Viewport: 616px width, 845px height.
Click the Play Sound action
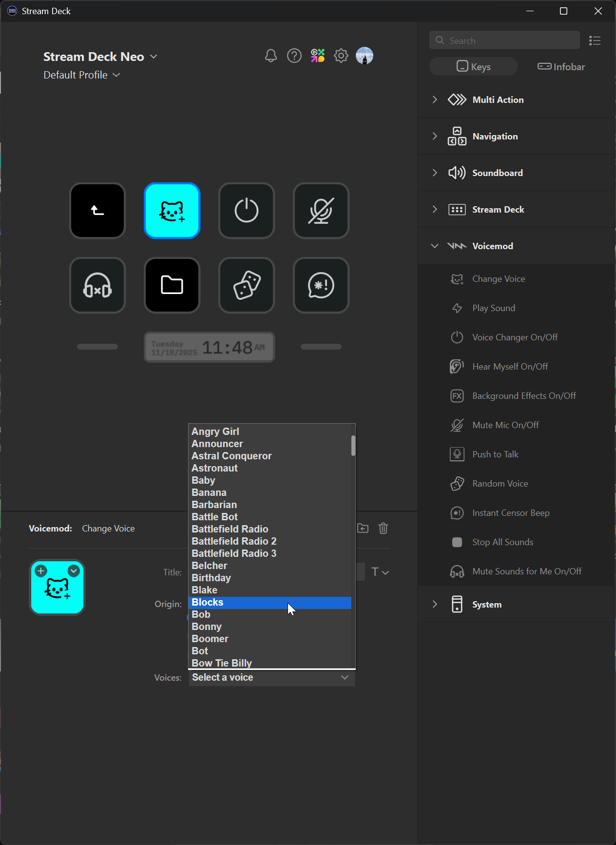coord(517,308)
